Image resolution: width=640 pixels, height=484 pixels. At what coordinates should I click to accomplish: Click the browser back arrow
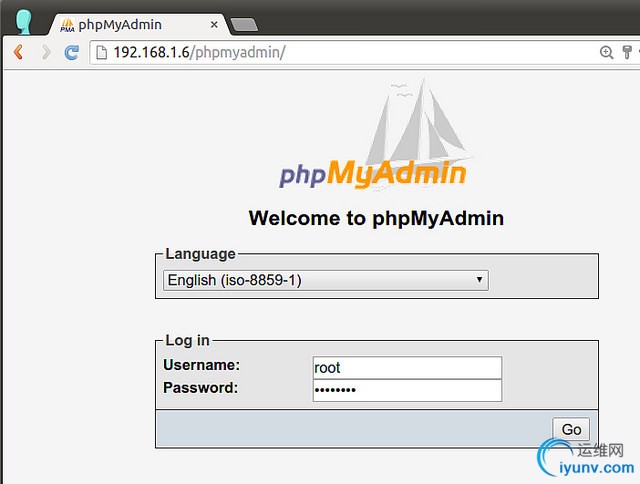click(x=18, y=52)
